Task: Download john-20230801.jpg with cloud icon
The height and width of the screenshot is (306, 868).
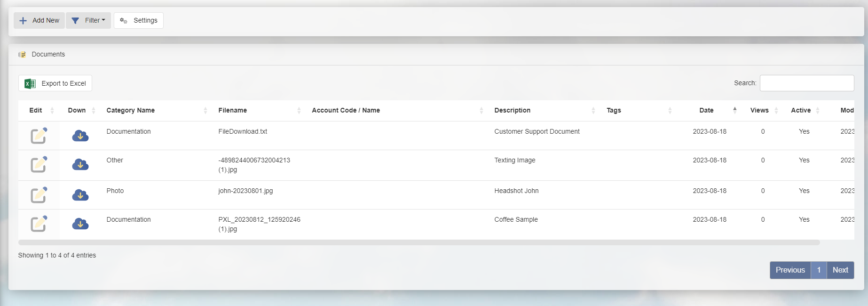Action: tap(80, 195)
